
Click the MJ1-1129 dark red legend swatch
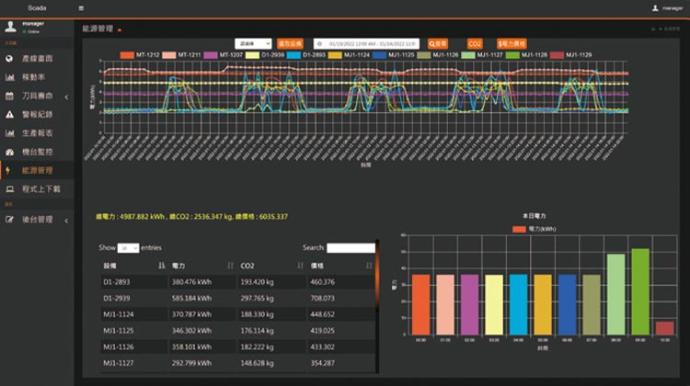point(557,55)
